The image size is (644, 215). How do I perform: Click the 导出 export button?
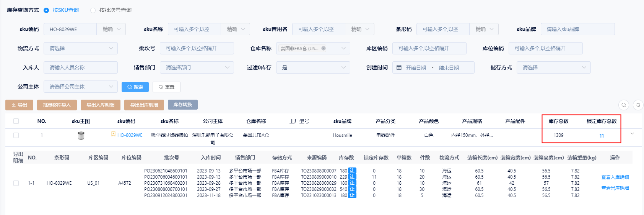pos(19,105)
